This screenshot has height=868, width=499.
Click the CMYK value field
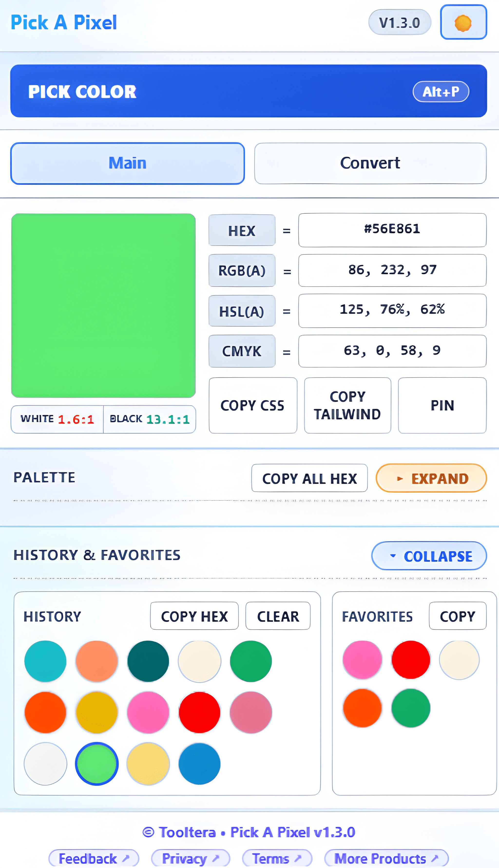coord(392,351)
